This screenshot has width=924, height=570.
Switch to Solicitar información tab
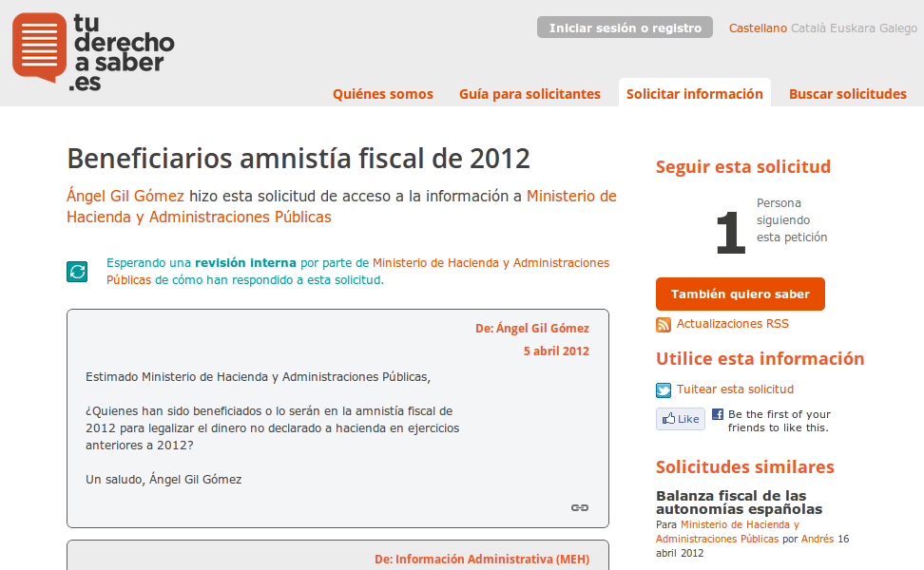pos(694,94)
